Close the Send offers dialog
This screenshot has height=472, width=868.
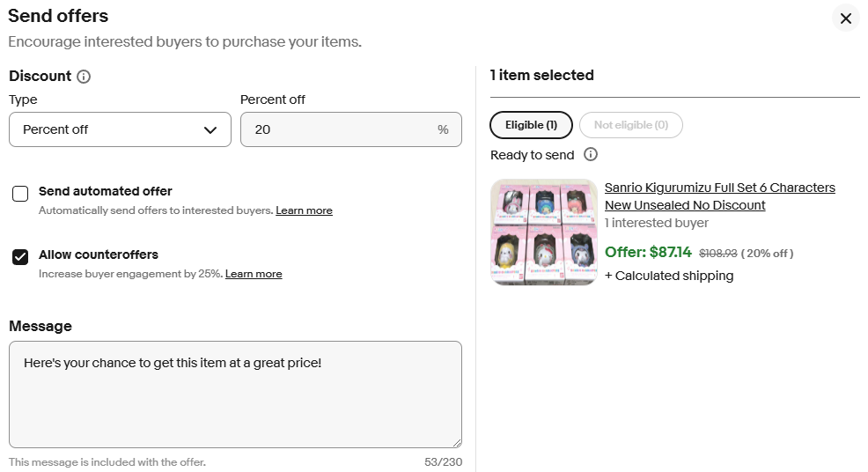point(845,18)
